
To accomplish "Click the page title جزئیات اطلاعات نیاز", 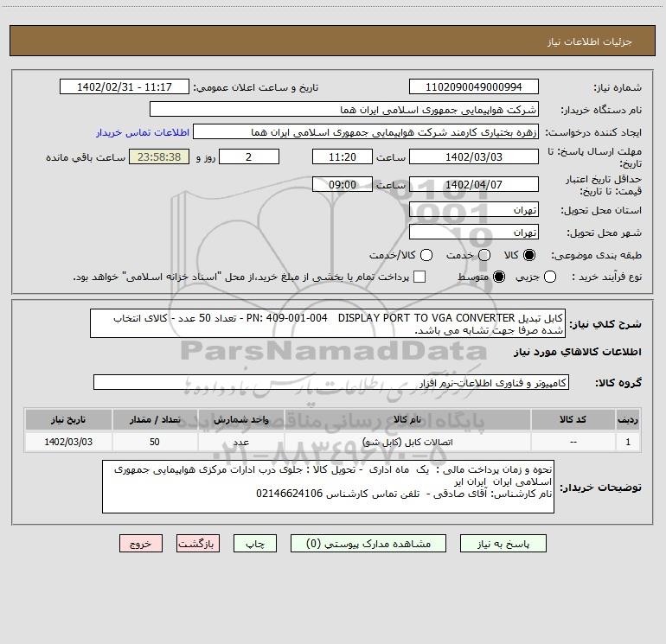I will coord(589,41).
